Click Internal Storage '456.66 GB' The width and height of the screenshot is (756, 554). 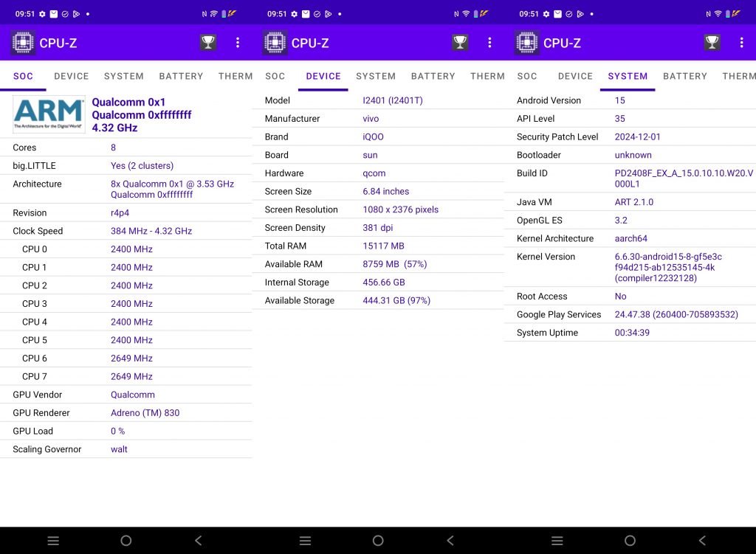[x=384, y=283]
